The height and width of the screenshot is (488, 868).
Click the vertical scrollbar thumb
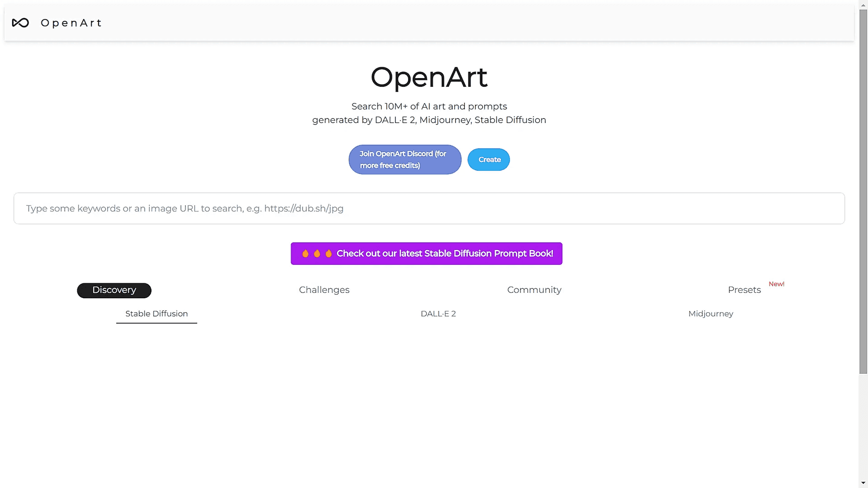tap(863, 192)
